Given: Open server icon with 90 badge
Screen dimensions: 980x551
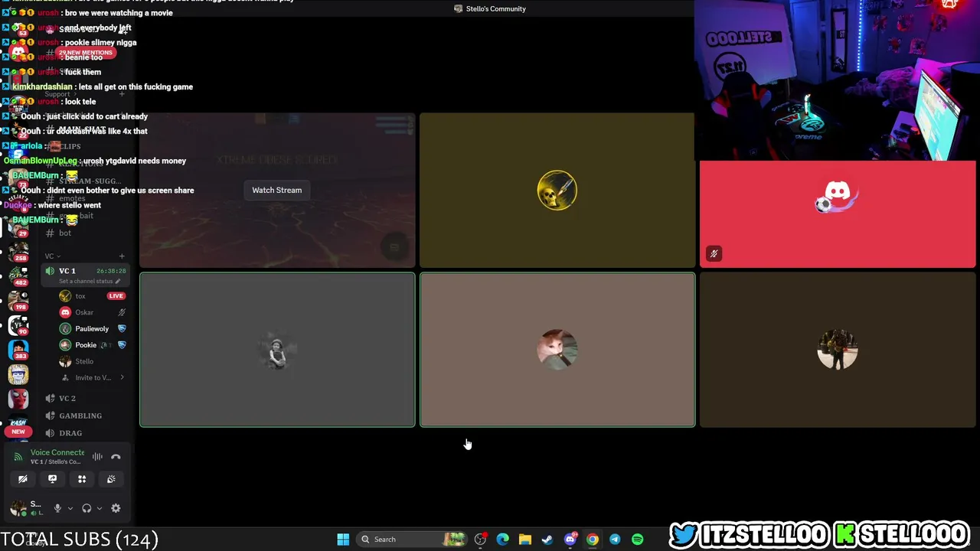Looking at the screenshot, I should [x=18, y=324].
